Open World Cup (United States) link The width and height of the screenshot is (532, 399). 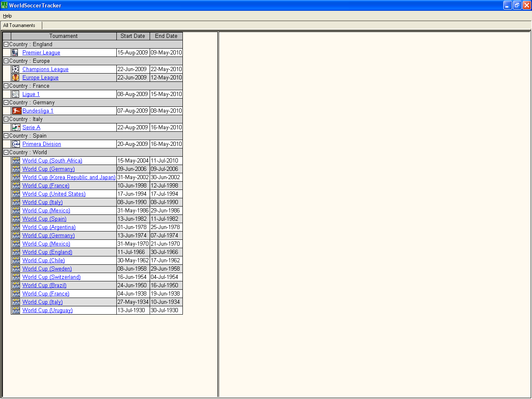pyautogui.click(x=54, y=194)
